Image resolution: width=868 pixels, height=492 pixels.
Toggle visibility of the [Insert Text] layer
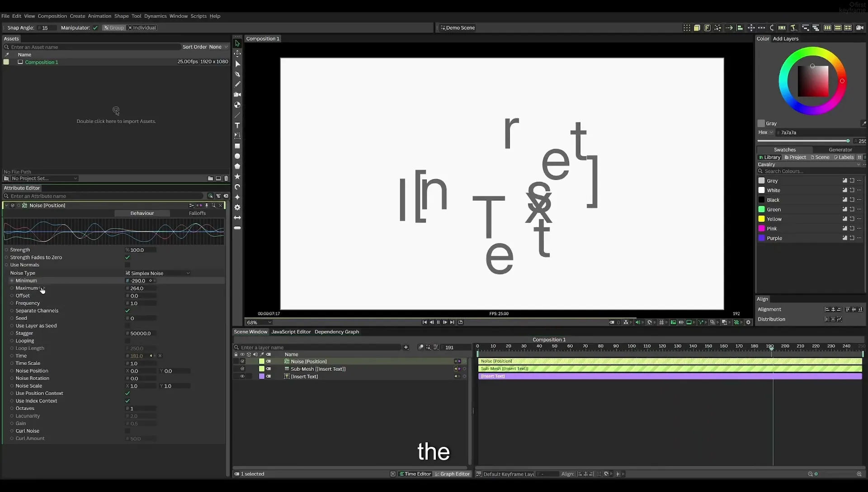click(242, 376)
